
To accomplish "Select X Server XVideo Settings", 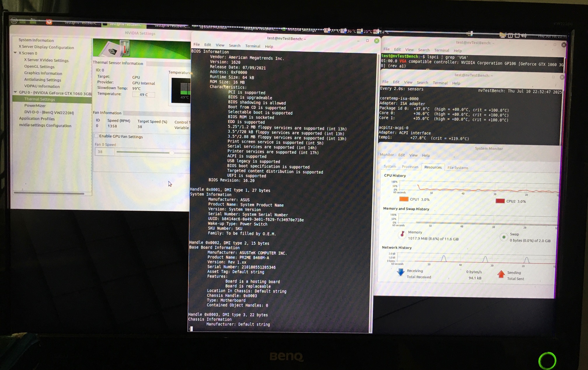I will coord(46,60).
